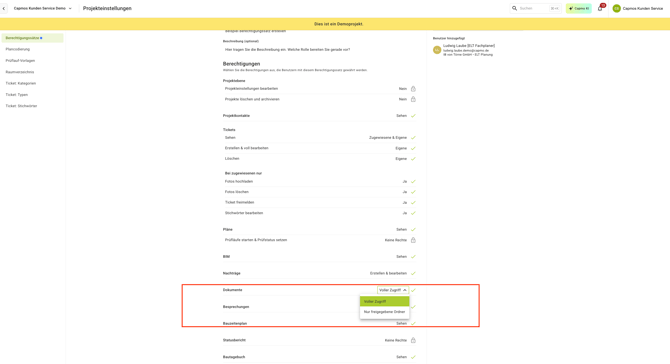Focus the Suchen search field
670x364 pixels.
pos(536,8)
